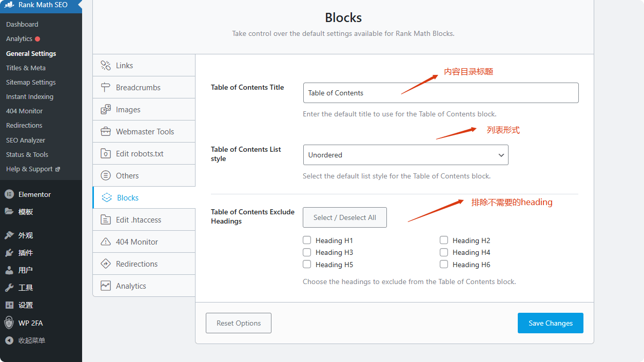
Task: Click the Heading H3 label text
Action: [x=334, y=252]
